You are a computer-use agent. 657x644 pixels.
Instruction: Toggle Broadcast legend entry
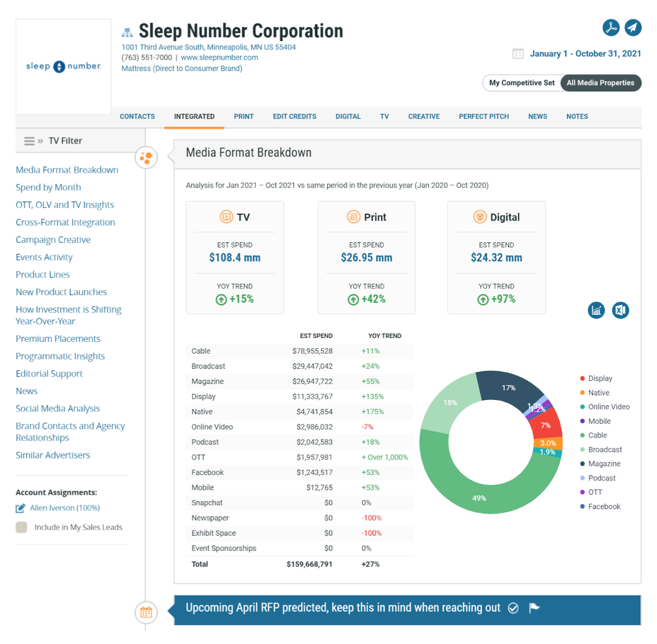pos(601,450)
